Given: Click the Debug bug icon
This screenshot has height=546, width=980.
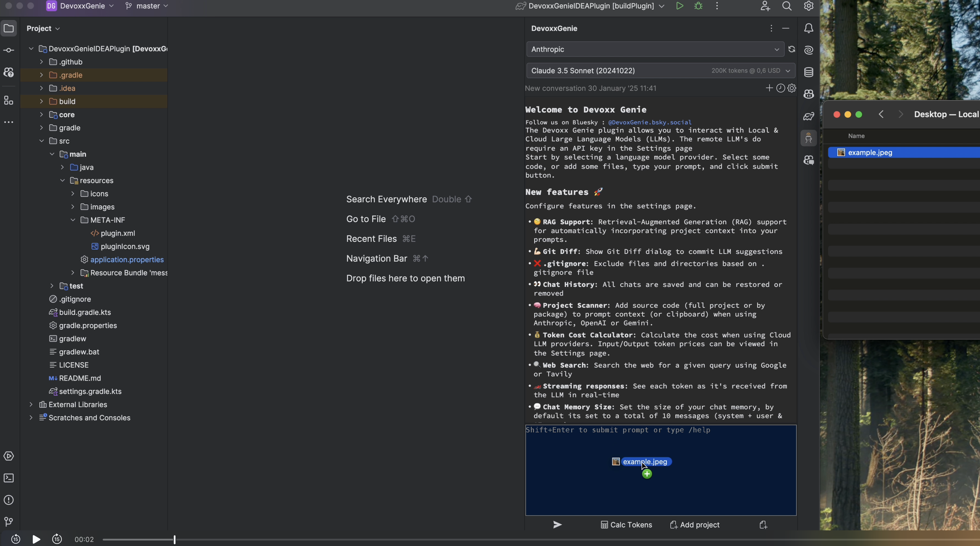Looking at the screenshot, I should click(699, 6).
